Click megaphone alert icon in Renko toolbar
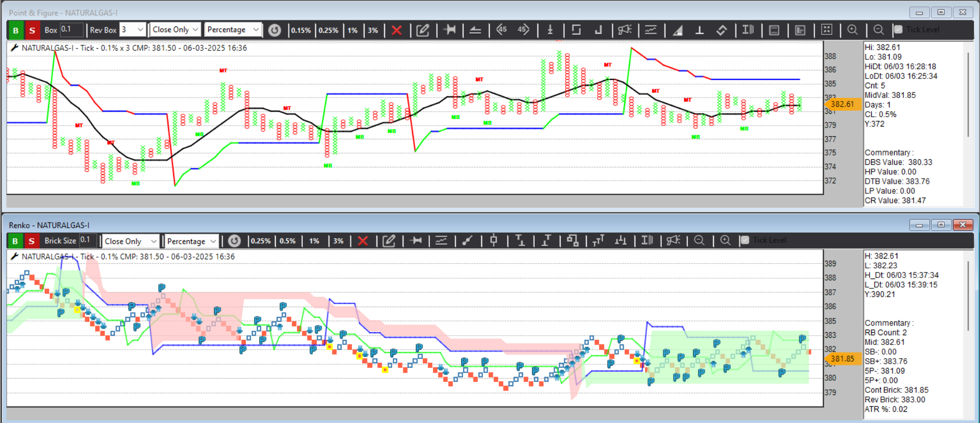This screenshot has height=423, width=980. coord(674,240)
